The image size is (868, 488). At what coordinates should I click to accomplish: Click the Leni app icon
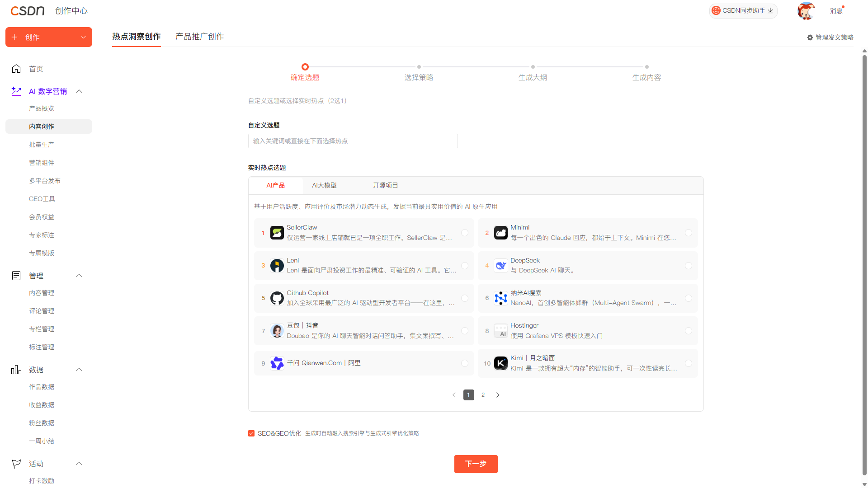click(x=277, y=266)
